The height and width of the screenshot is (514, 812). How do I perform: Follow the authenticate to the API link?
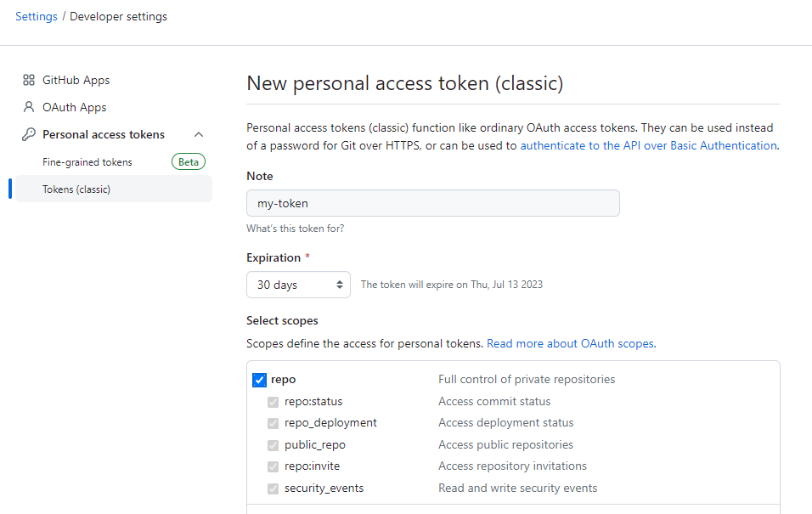pyautogui.click(x=648, y=145)
